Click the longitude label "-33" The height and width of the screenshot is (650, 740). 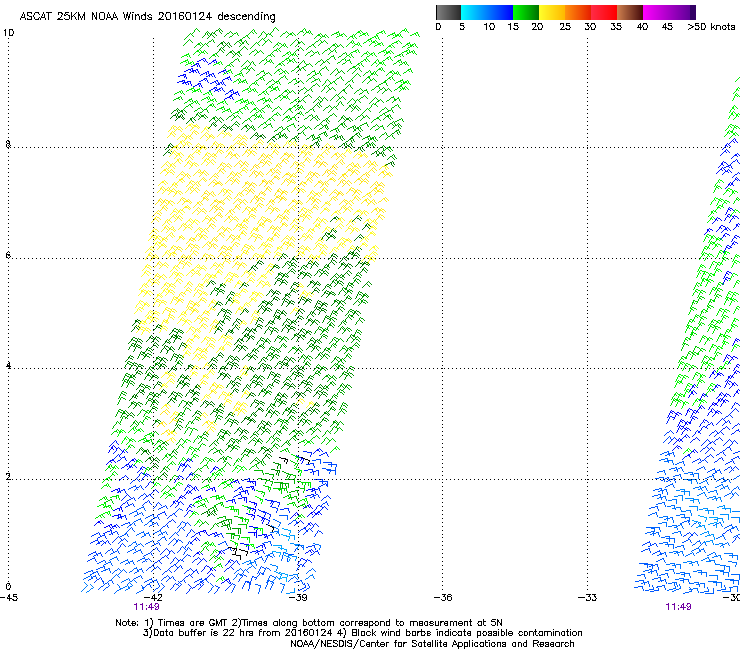pos(587,598)
